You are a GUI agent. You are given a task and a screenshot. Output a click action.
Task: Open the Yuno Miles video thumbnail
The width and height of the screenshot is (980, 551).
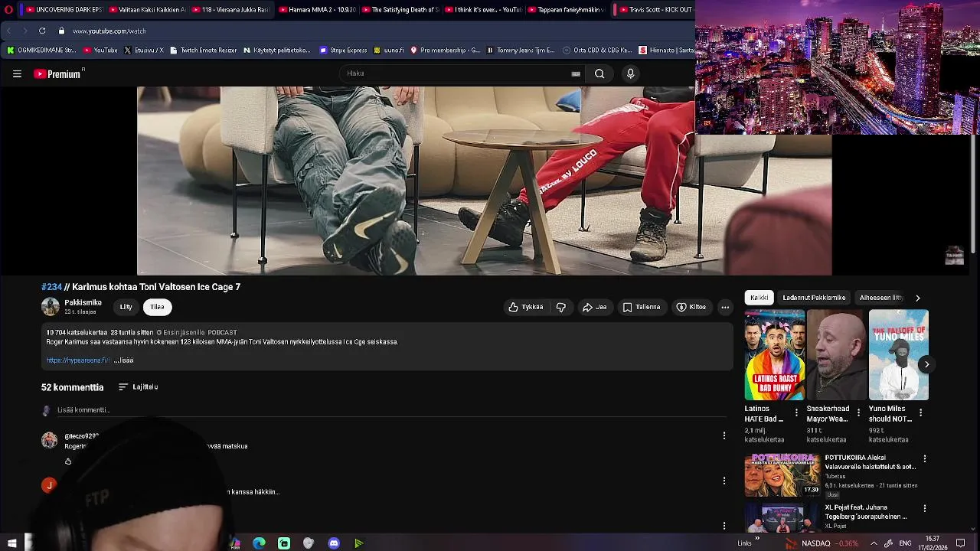click(899, 355)
